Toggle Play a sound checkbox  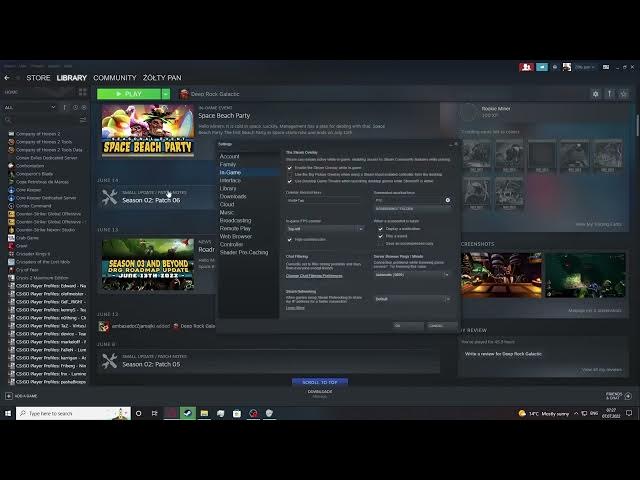coord(380,236)
